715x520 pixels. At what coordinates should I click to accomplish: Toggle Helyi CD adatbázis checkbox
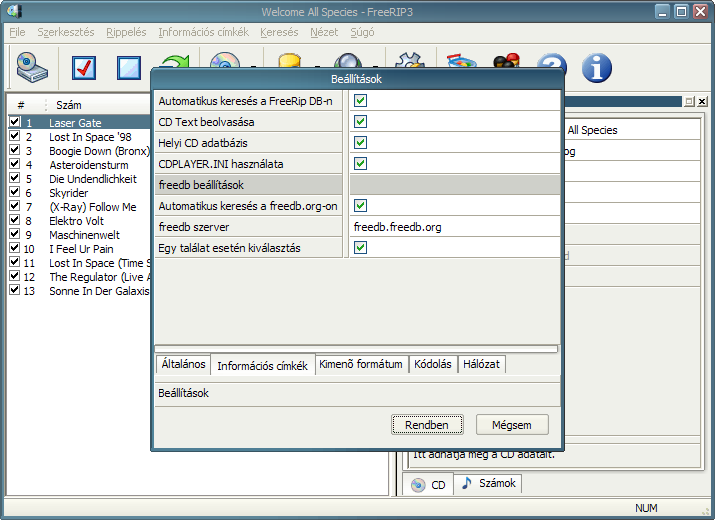(x=360, y=142)
